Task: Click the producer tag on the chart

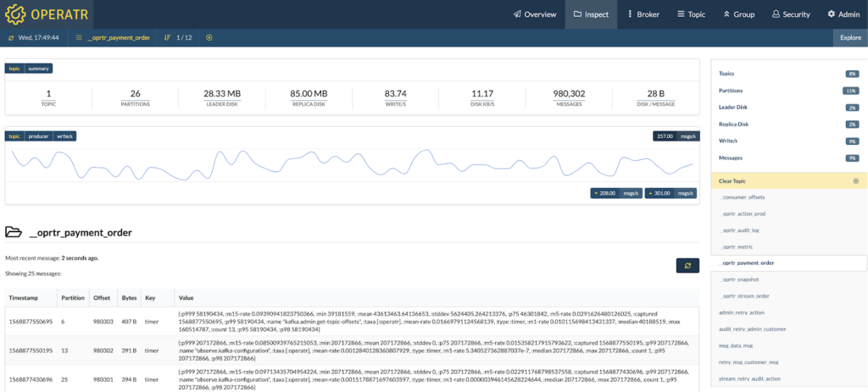Action: click(x=39, y=136)
